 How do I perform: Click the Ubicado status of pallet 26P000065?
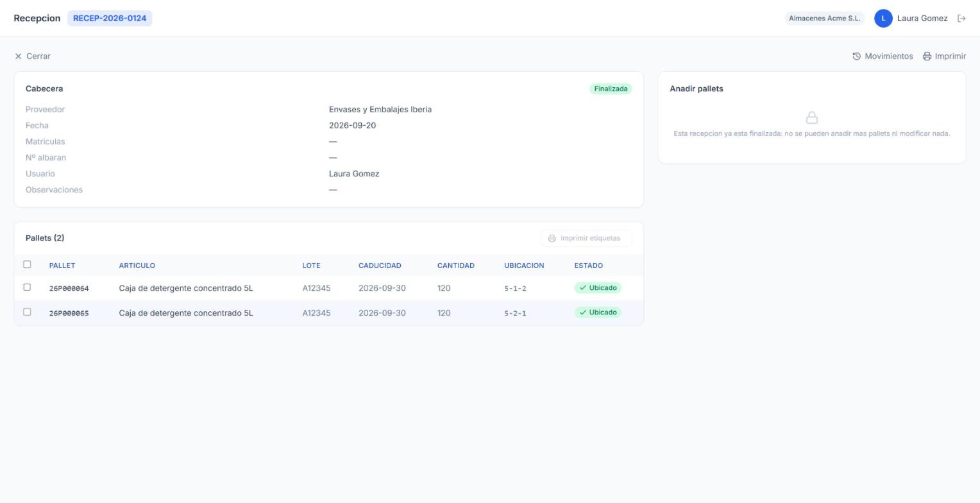click(x=598, y=312)
